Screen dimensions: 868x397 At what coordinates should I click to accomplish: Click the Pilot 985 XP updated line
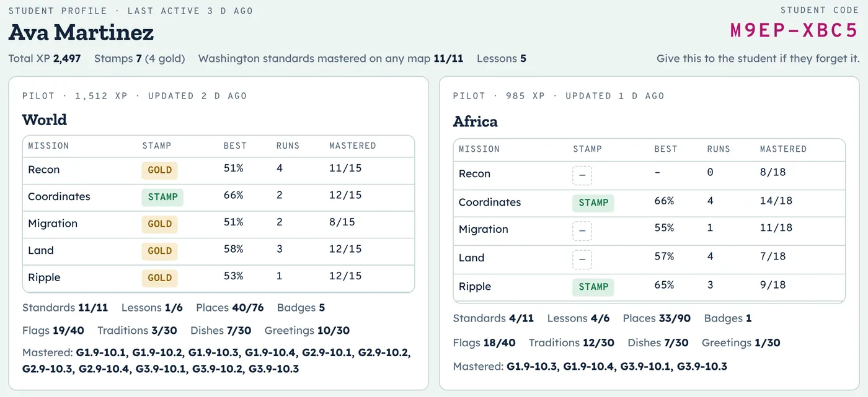coord(559,96)
